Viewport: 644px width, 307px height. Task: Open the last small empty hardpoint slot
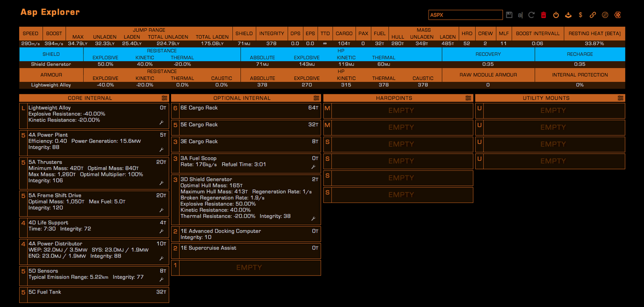click(398, 194)
